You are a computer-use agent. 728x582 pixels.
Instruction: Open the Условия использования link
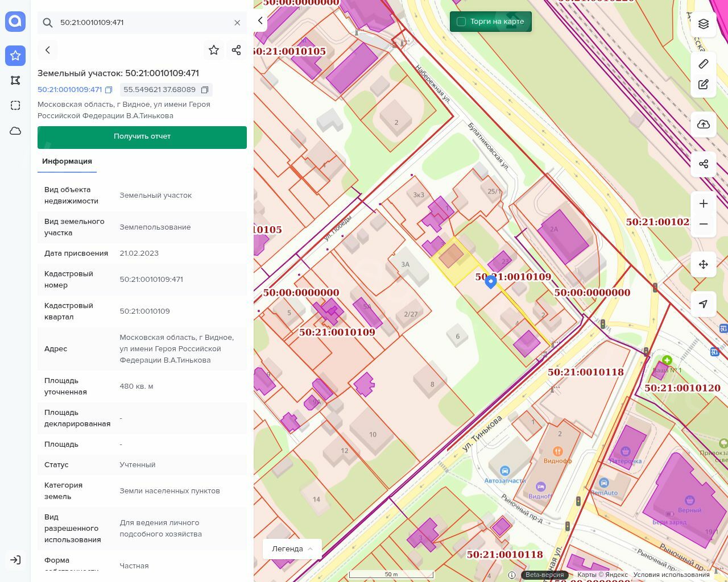tap(671, 575)
